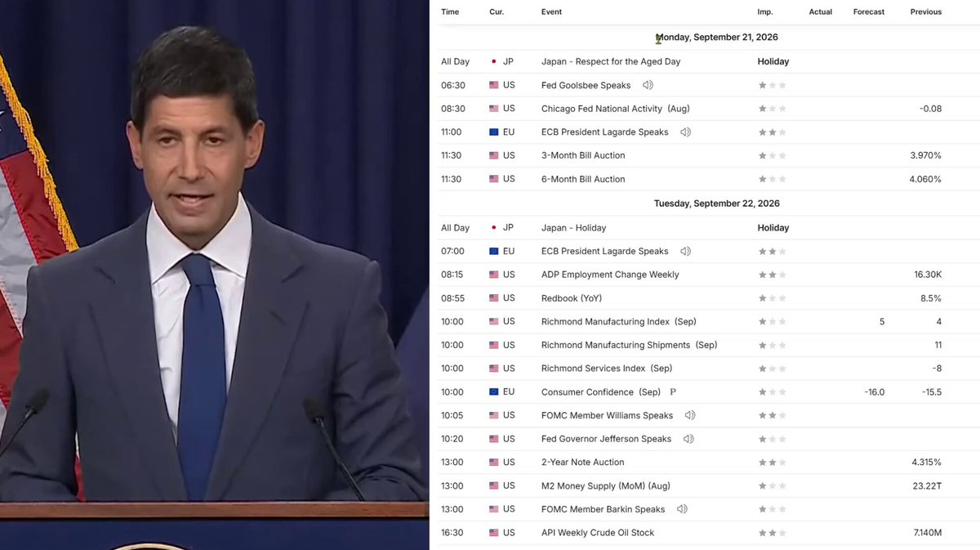980x550 pixels.
Task: Click the speaker icon next to FOMC Member Barkin Speaks
Action: pyautogui.click(x=682, y=509)
